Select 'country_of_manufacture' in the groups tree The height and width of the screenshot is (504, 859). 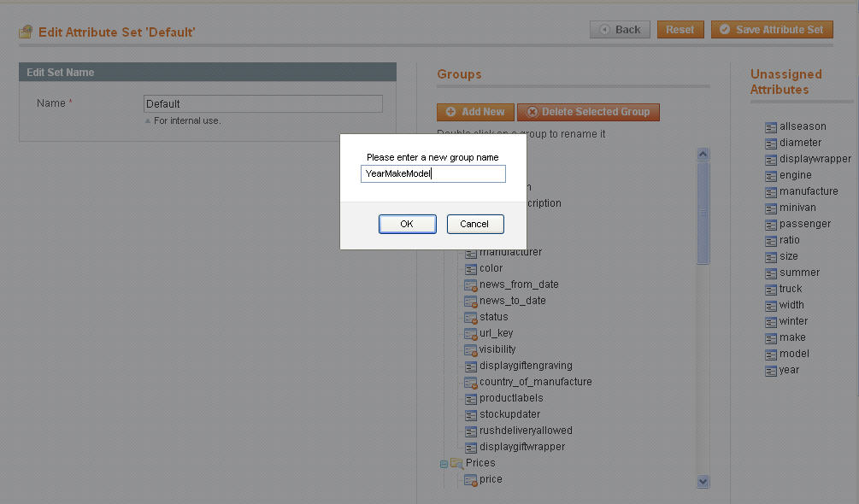[x=535, y=382]
